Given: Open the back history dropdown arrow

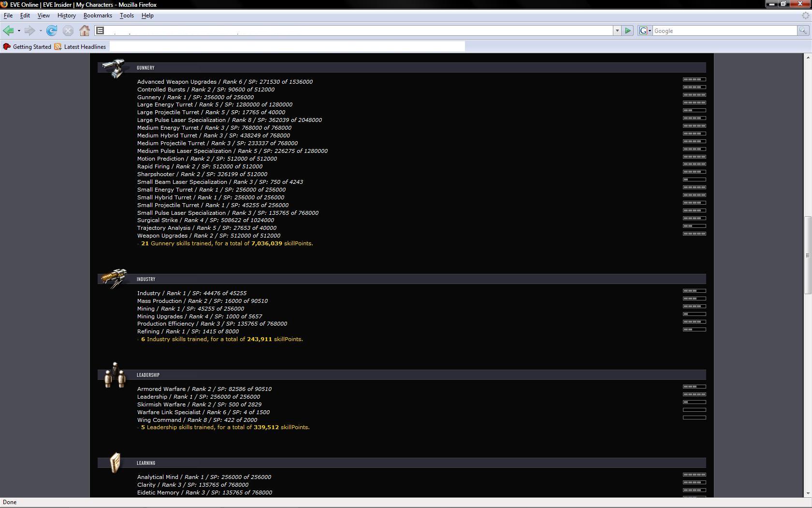Looking at the screenshot, I should [x=19, y=31].
